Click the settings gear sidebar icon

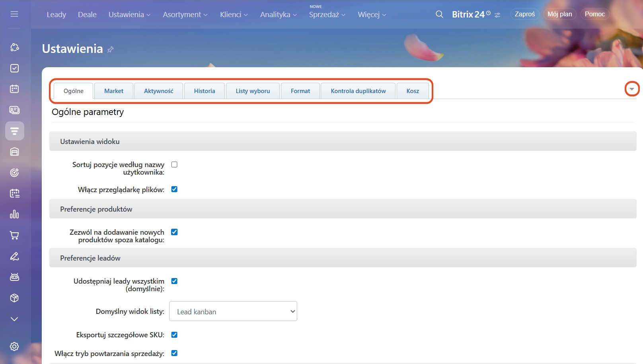tap(14, 346)
